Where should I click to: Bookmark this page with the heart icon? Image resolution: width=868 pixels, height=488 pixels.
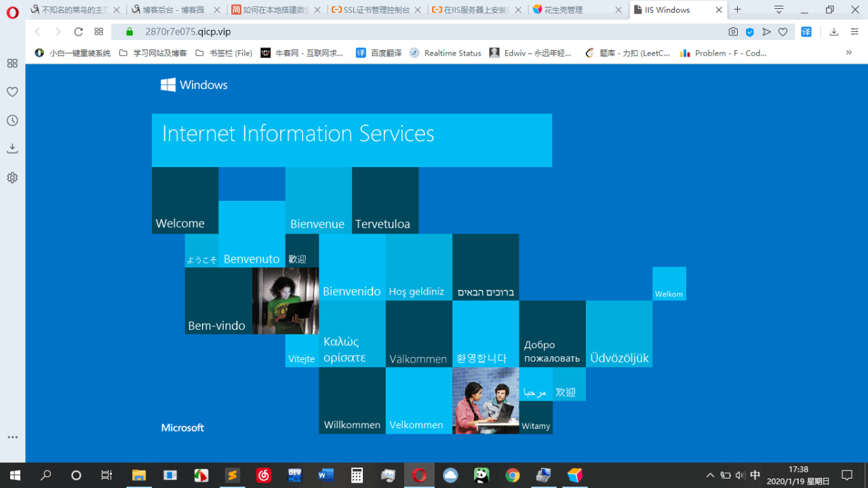coord(783,32)
